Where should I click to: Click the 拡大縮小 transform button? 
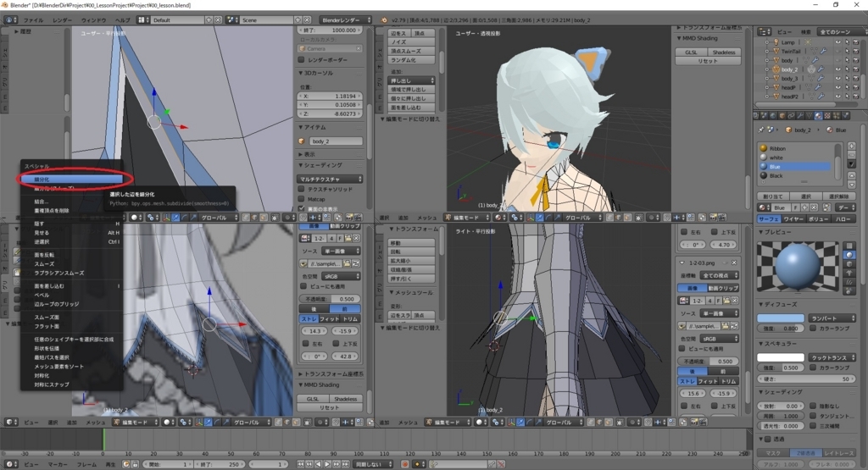410,261
